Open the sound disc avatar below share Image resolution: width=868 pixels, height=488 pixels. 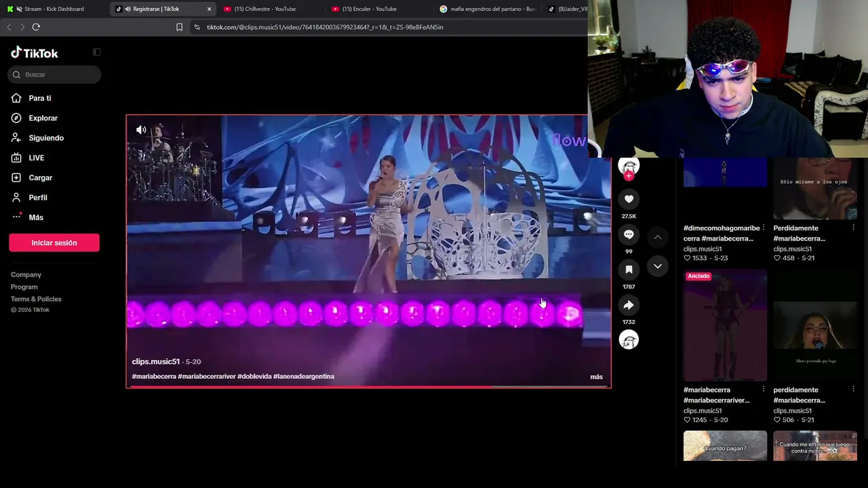tap(629, 340)
